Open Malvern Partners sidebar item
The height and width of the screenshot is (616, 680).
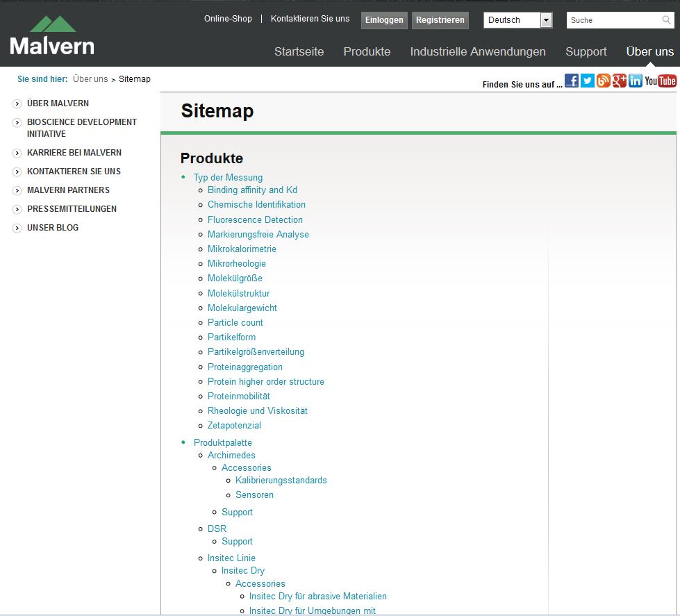pos(68,190)
